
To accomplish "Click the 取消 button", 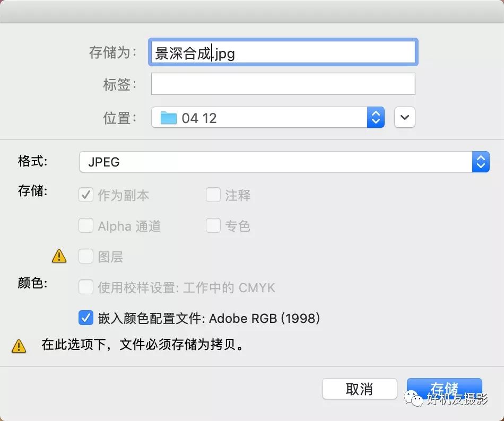I will (359, 389).
